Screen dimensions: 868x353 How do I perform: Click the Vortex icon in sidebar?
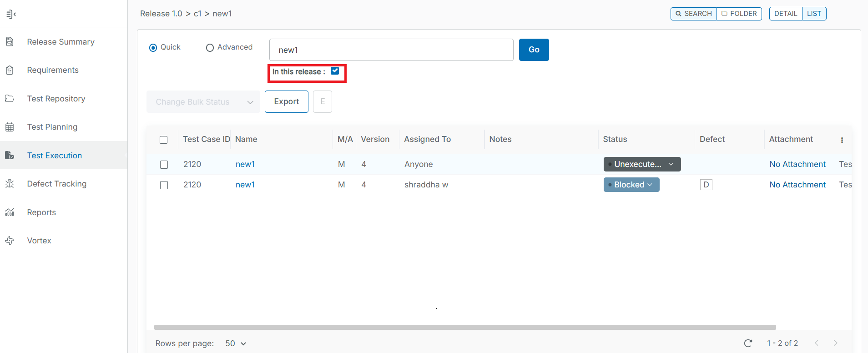(10, 241)
